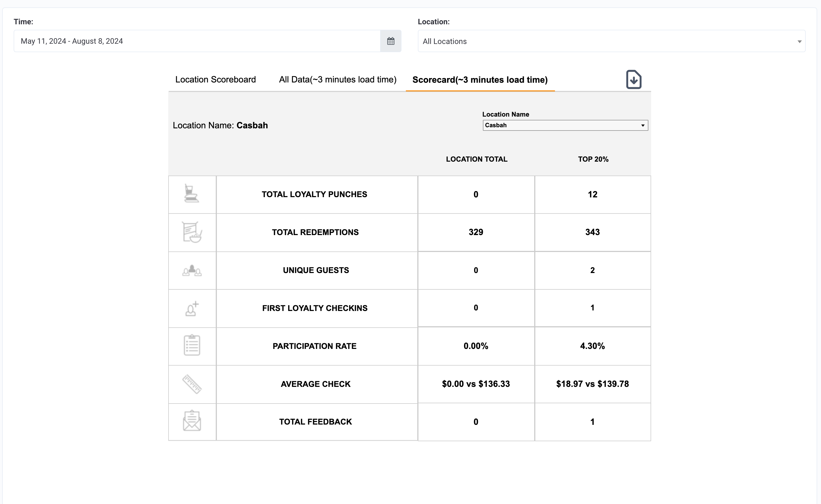This screenshot has width=821, height=504.
Task: Click the Top 20% column header
Action: [593, 159]
